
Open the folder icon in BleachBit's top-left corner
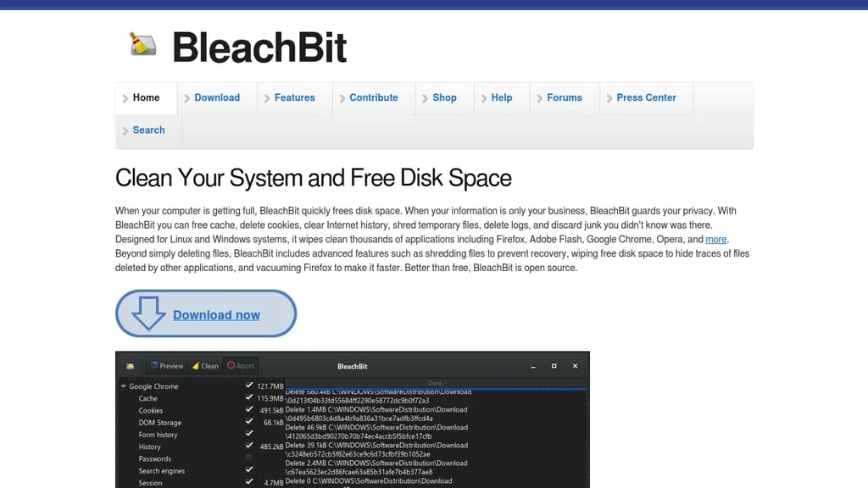[x=129, y=365]
